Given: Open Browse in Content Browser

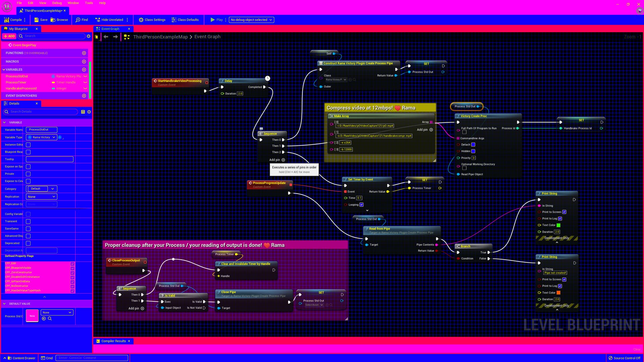Looking at the screenshot, I should point(59,20).
